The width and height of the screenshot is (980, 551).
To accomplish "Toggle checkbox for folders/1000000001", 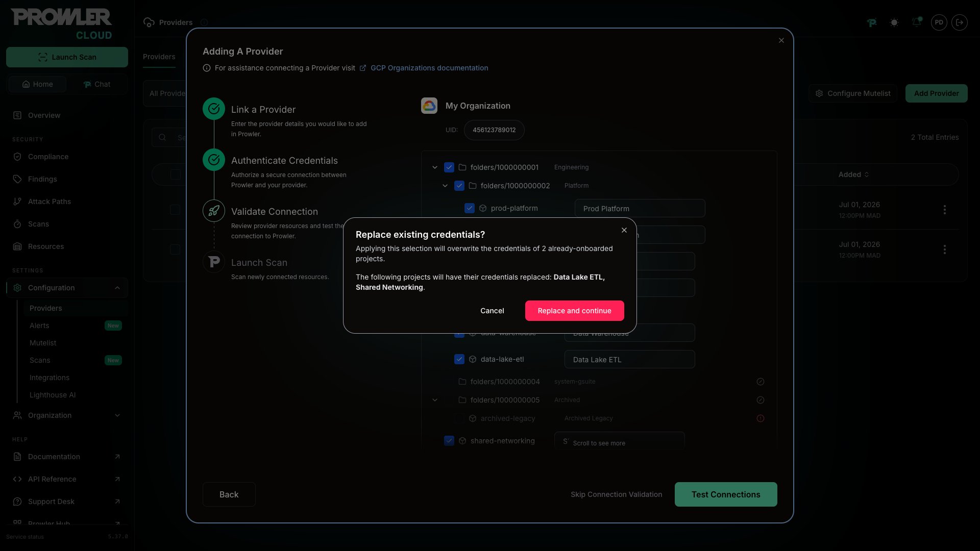I will coord(449,167).
